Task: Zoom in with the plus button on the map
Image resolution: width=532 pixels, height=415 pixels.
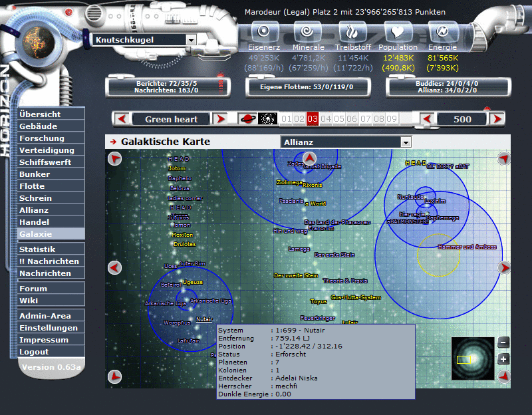Action: pos(503,359)
